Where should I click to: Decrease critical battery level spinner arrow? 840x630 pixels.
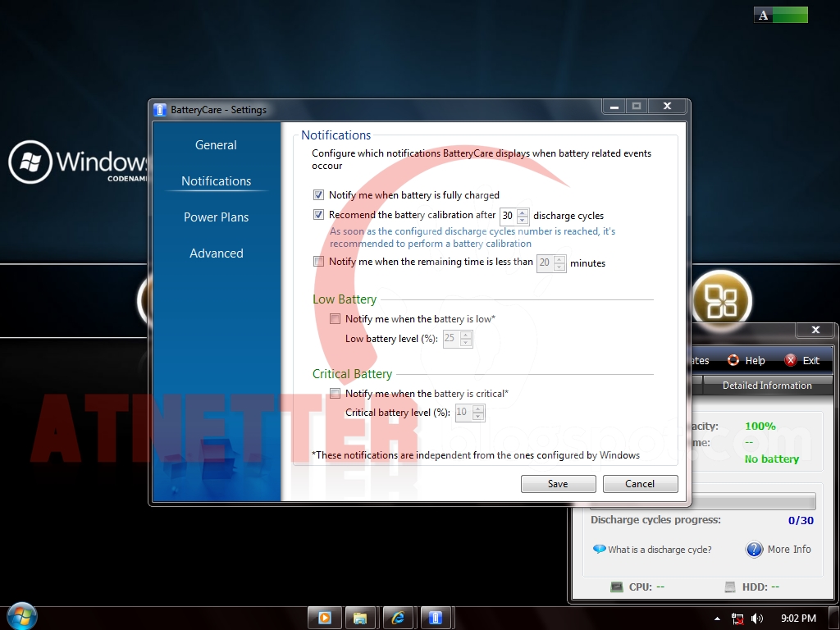[x=478, y=416]
